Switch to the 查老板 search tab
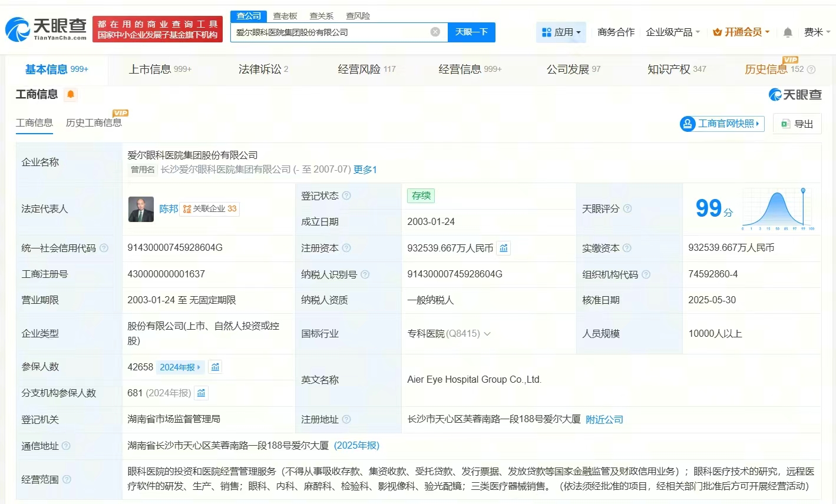 285,16
